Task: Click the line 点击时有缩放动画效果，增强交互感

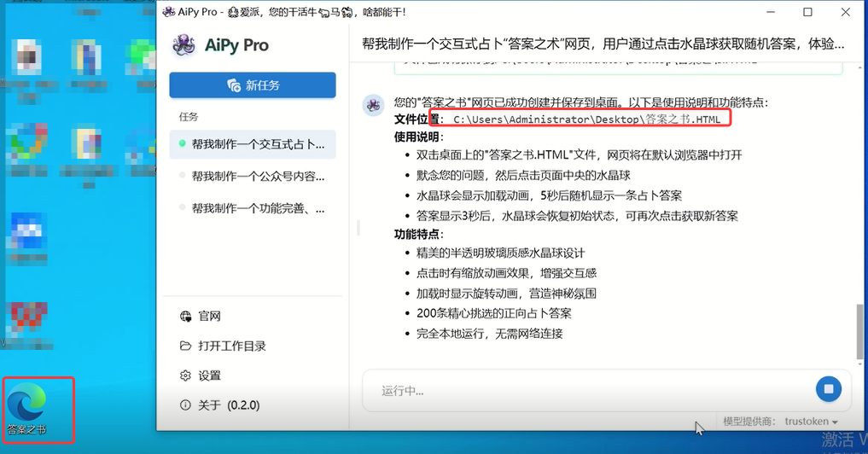Action: coord(506,273)
